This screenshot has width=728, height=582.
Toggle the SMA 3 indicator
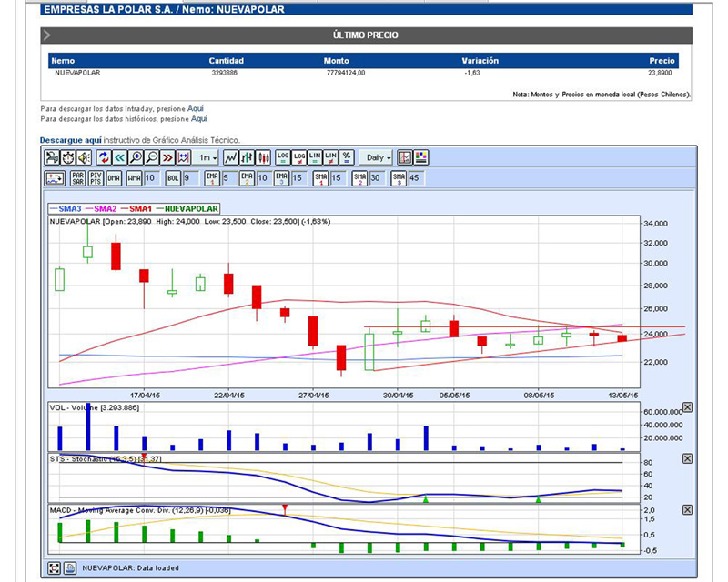pyautogui.click(x=399, y=178)
